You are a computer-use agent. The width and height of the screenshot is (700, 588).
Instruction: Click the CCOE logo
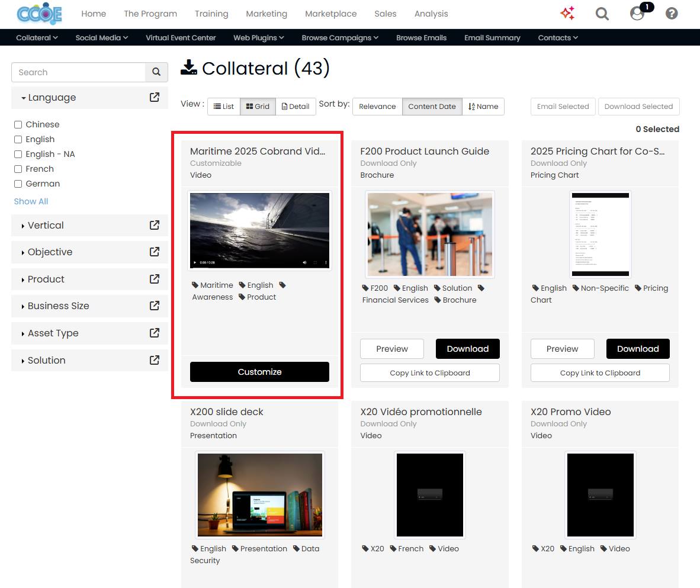[39, 14]
